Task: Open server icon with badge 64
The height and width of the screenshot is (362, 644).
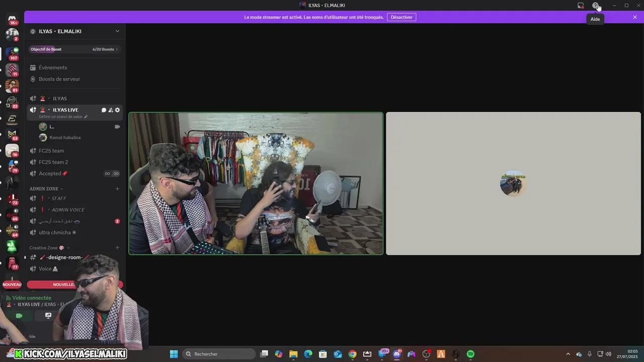Action: pos(12,231)
